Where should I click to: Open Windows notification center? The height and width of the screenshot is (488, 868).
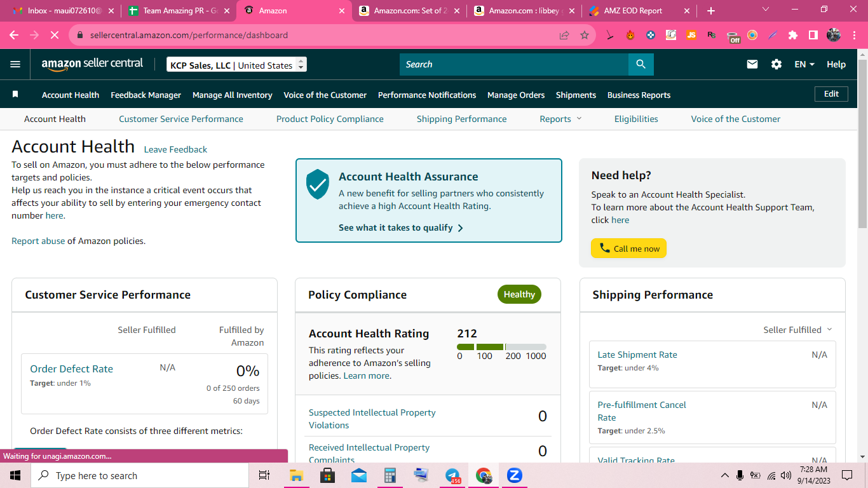(x=846, y=475)
